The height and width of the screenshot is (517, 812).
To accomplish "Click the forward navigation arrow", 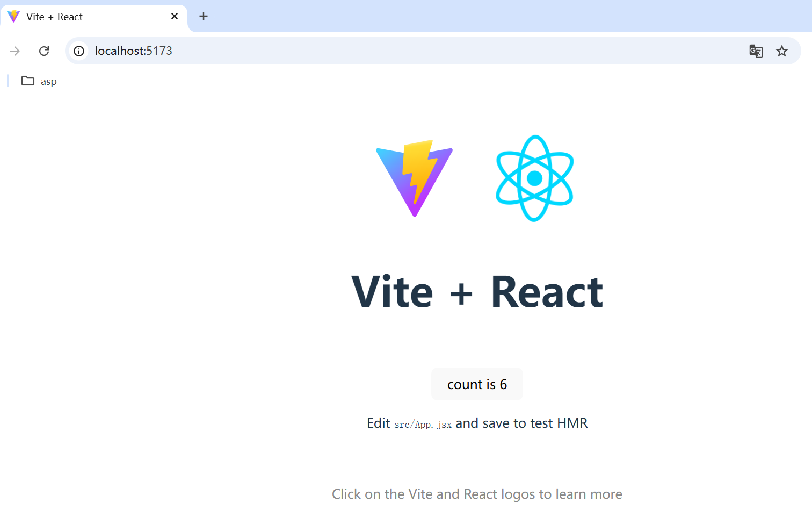I will (x=15, y=51).
